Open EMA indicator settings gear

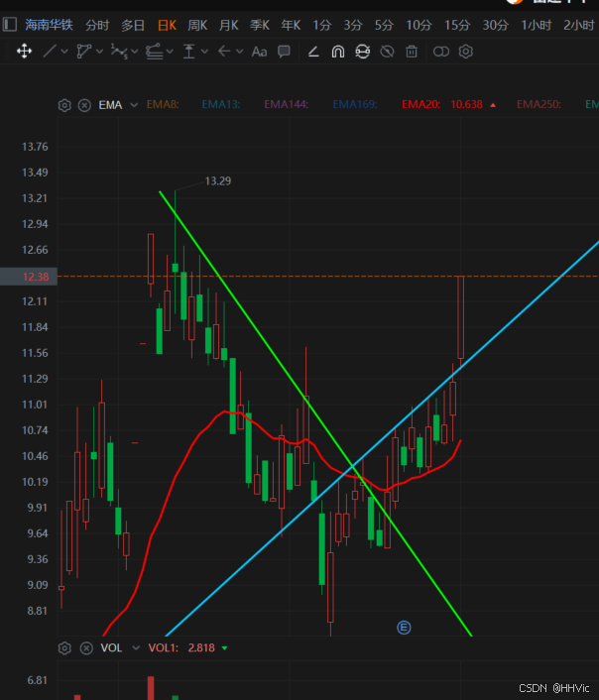64,105
